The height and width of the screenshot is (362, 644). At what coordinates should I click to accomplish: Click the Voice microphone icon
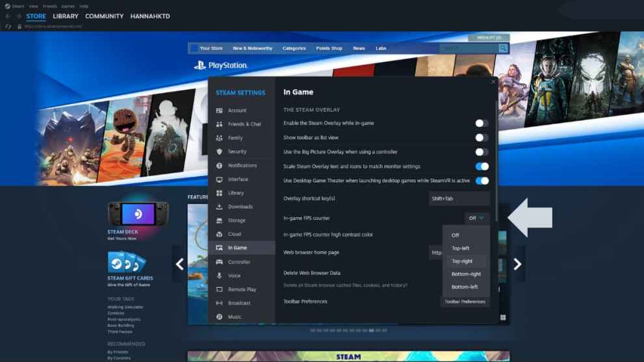[220, 276]
